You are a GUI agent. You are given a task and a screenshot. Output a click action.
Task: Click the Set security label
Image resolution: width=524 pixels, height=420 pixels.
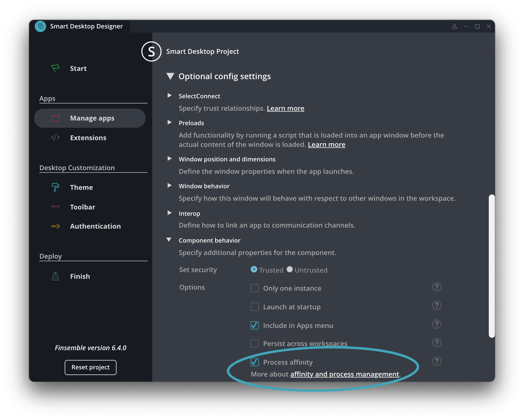pyautogui.click(x=198, y=270)
